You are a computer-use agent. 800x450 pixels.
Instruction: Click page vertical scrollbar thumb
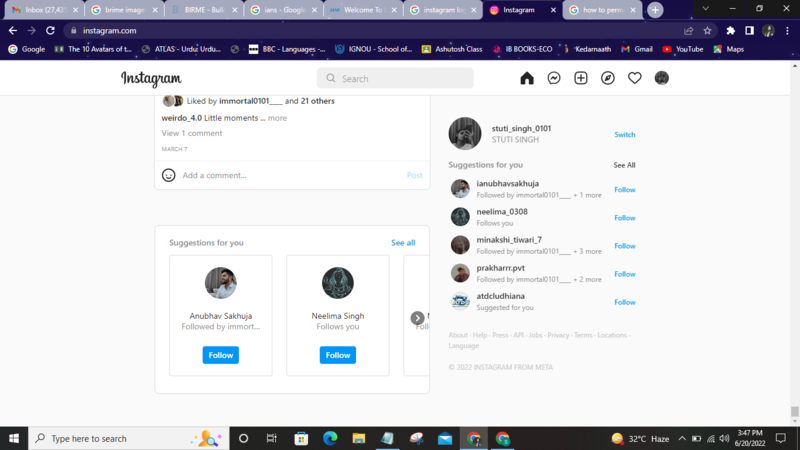pos(794,411)
